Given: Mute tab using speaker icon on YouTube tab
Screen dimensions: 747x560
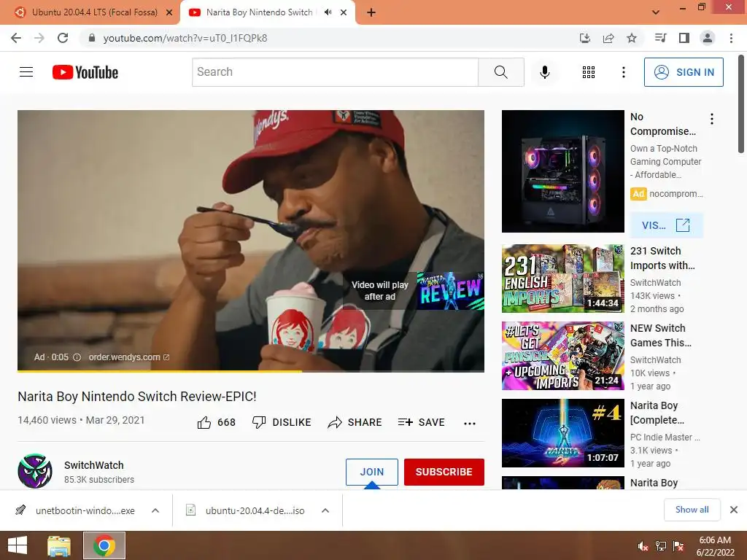Looking at the screenshot, I should [x=328, y=12].
